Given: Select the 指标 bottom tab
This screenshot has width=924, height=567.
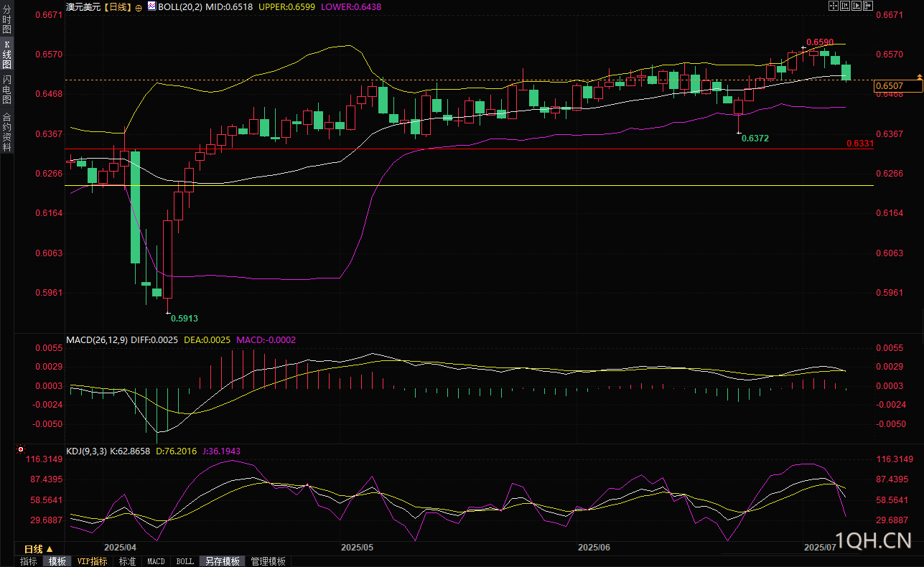Looking at the screenshot, I should tap(29, 561).
